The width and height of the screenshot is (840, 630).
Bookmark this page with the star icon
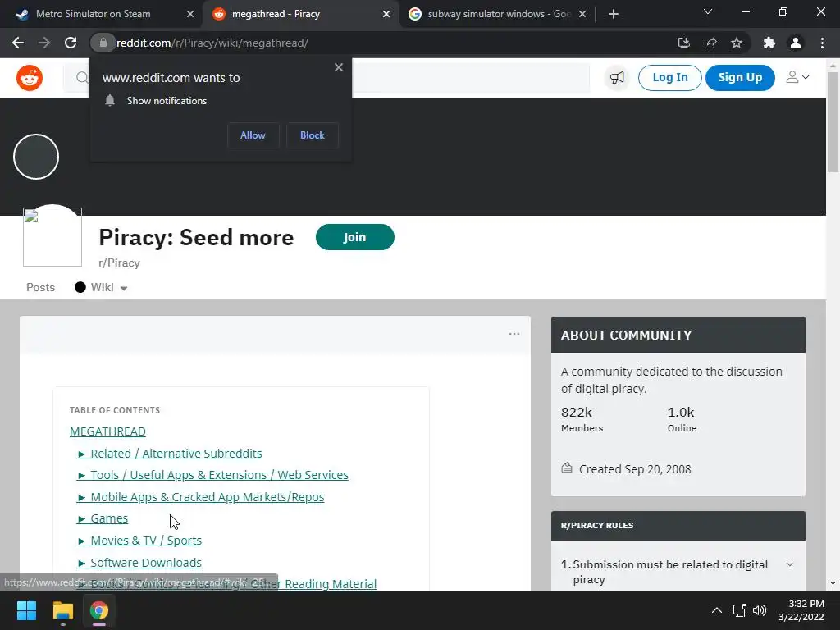point(737,43)
